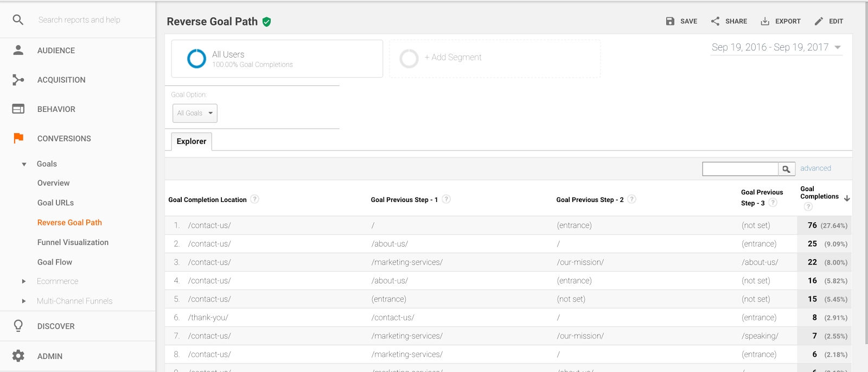
Task: Click (entrance) in row 5
Action: coord(388,299)
